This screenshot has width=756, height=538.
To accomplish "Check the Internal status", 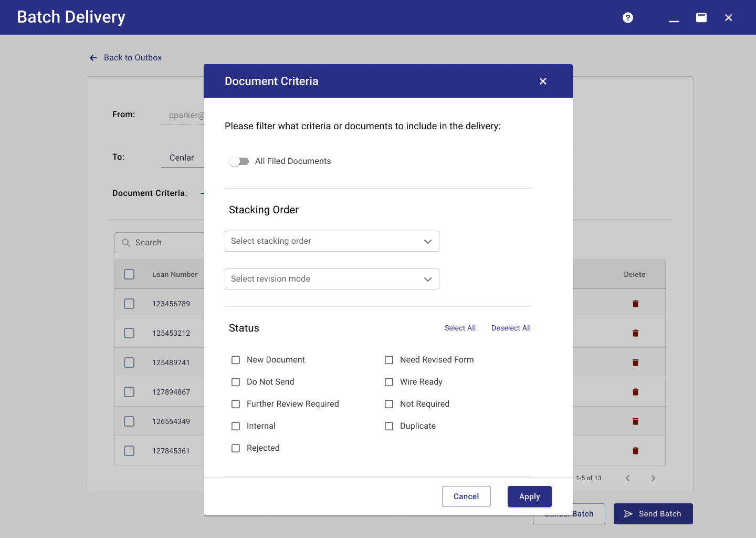I will [236, 426].
